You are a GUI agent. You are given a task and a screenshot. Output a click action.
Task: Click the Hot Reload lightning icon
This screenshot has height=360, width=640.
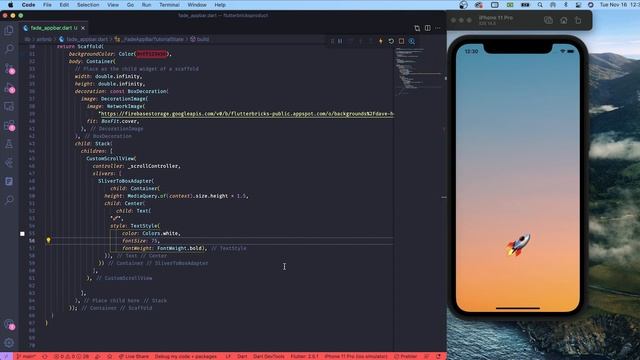[x=380, y=41]
